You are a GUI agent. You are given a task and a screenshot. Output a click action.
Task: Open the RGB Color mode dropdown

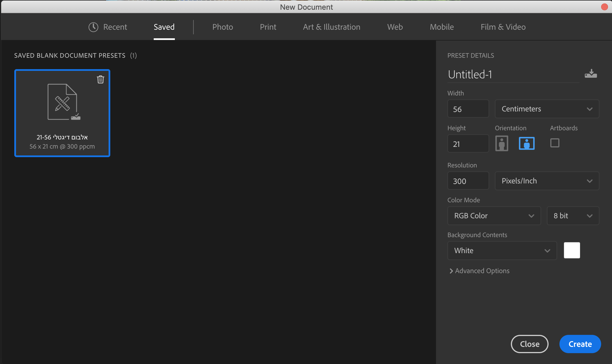pos(494,216)
